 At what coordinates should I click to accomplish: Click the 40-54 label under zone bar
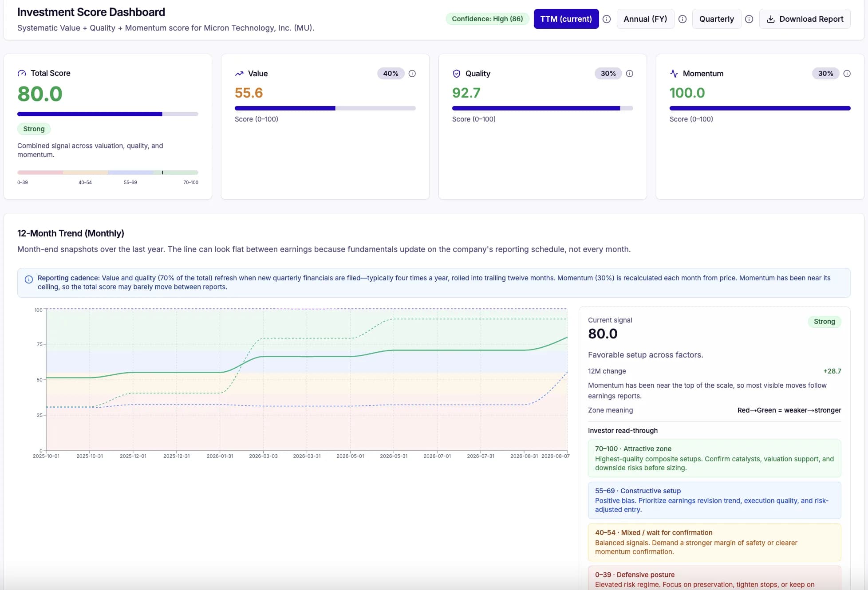pyautogui.click(x=85, y=182)
